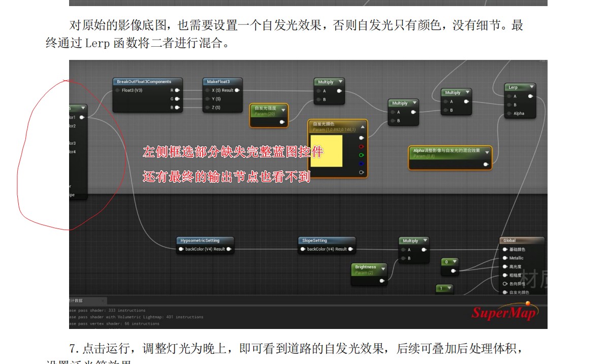
Task: Click the Lerp node's B input pin
Action: 508,105
